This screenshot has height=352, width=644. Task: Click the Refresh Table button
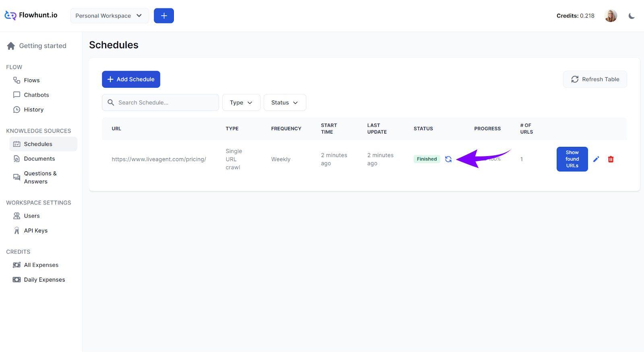pyautogui.click(x=594, y=79)
